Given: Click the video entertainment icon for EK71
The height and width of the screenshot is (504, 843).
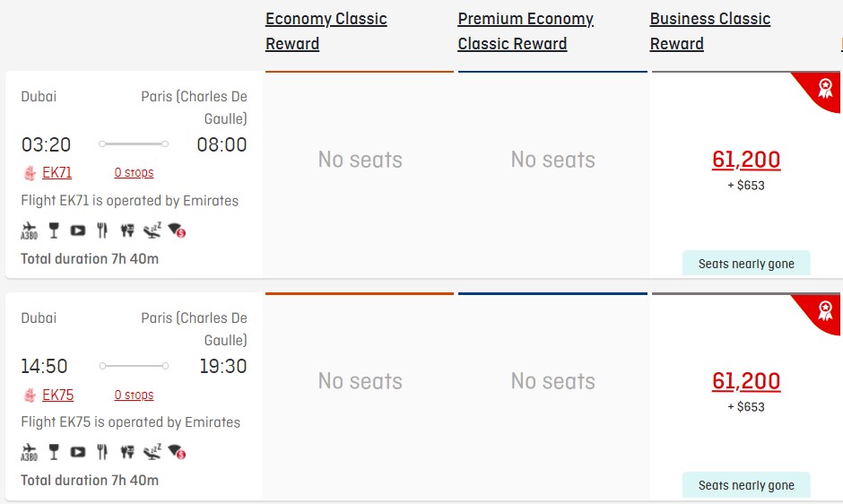Looking at the screenshot, I should (78, 230).
